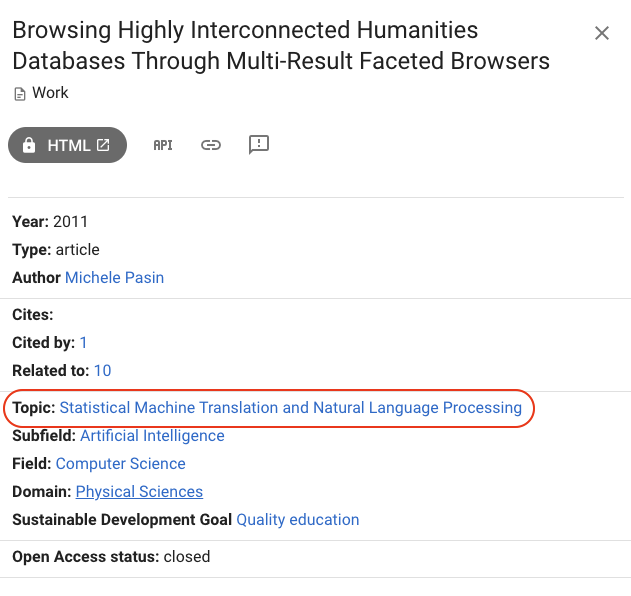Open the Physical Sciences domain

click(139, 492)
